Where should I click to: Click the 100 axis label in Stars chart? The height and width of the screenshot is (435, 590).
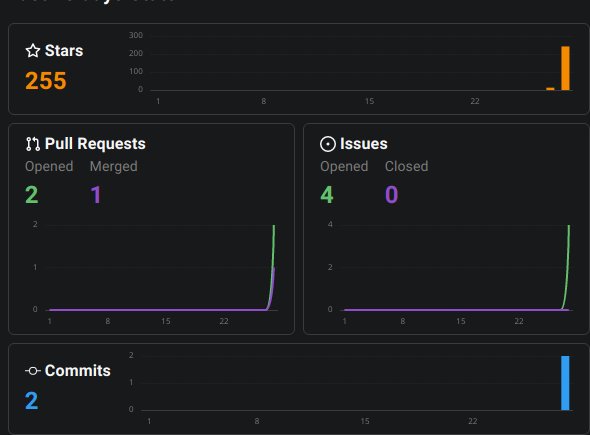click(136, 71)
